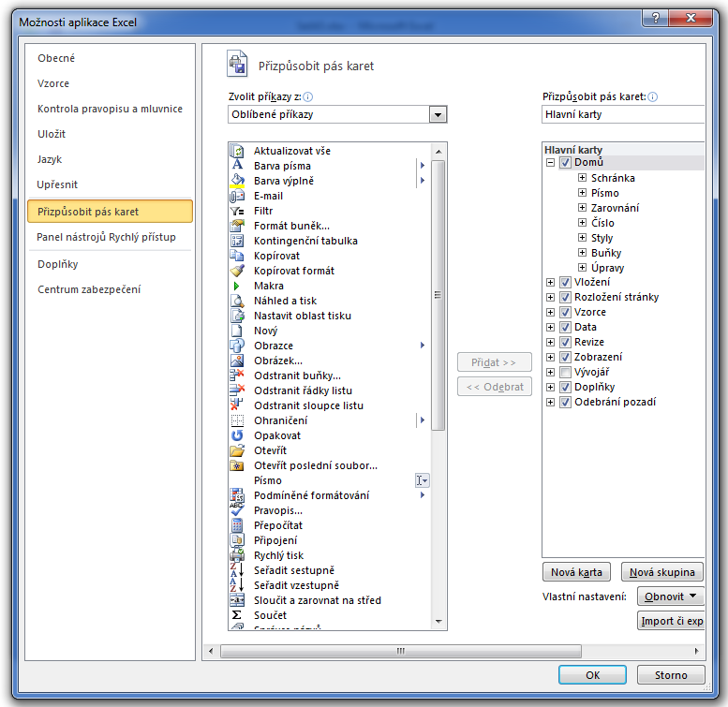Click the Nová skupina button
728x707 pixels.
(x=662, y=572)
